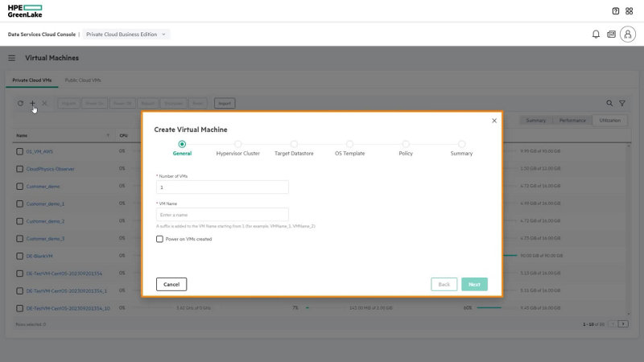
Task: Open the user profile avatar
Action: tap(628, 34)
